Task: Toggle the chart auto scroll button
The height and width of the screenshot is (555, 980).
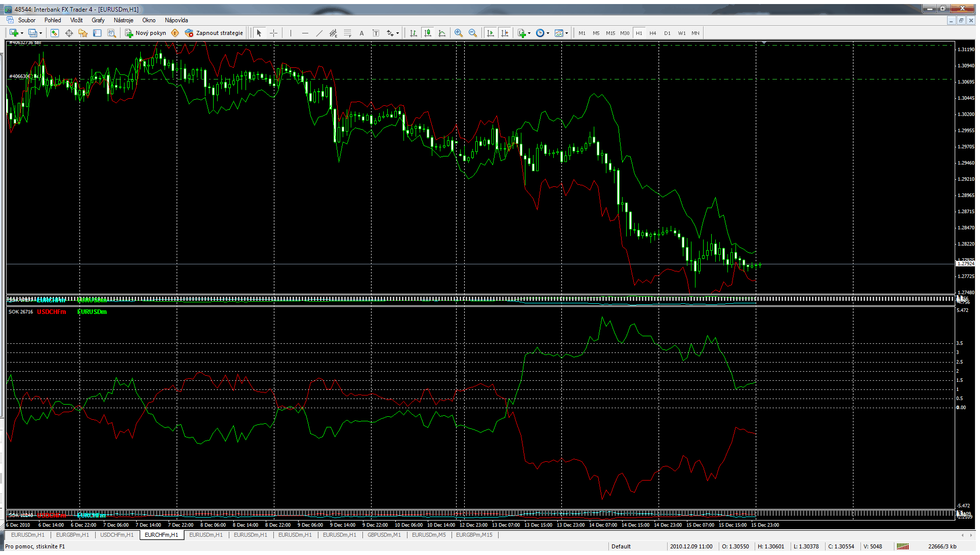Action: coord(490,33)
